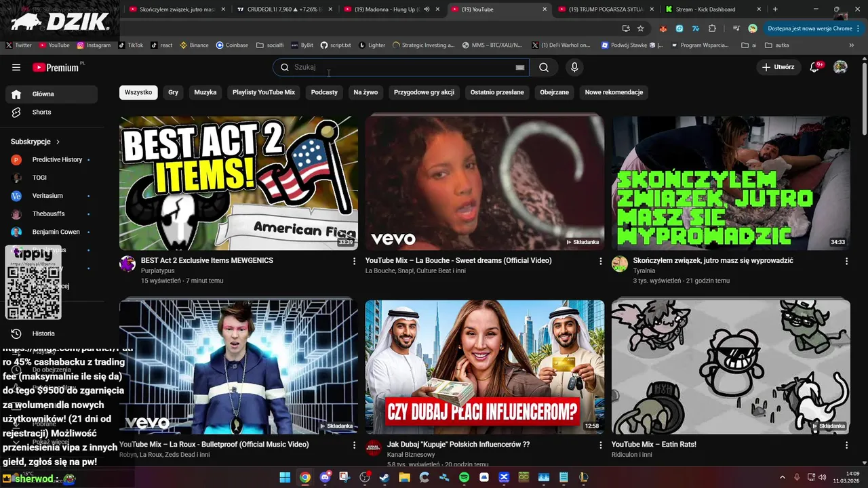Image resolution: width=868 pixels, height=488 pixels.
Task: Click the install app icon in address bar
Action: 626,28
